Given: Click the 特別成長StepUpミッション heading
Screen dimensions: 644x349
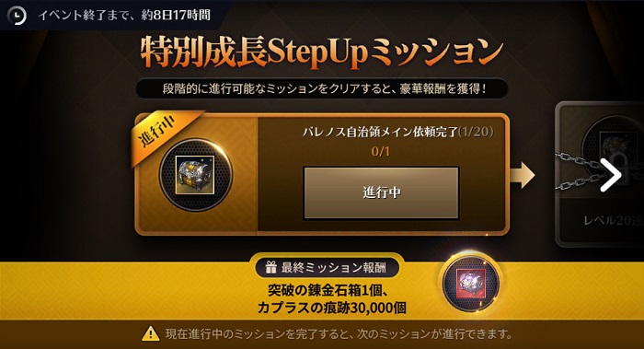Looking at the screenshot, I should [x=322, y=52].
